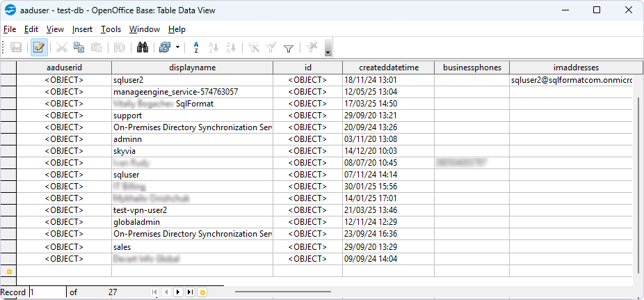
Task: Click the date 21/03/25 13:46 cell
Action: coord(389,210)
